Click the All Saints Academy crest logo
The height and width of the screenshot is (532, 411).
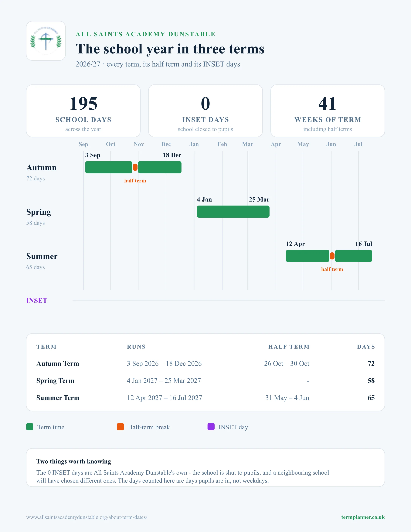click(x=46, y=41)
